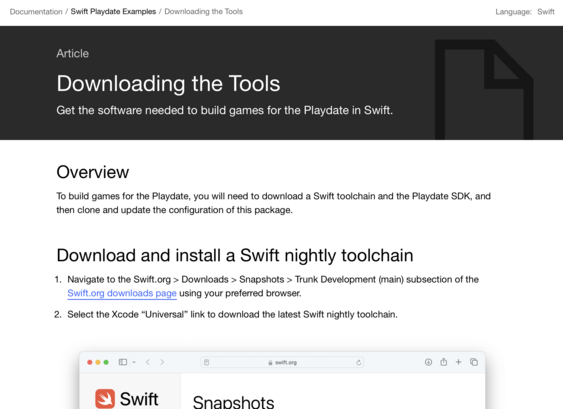Viewport: 563px width, 409px height.
Task: Click the article subtitle about Playdate in Swift
Action: pyautogui.click(x=224, y=110)
